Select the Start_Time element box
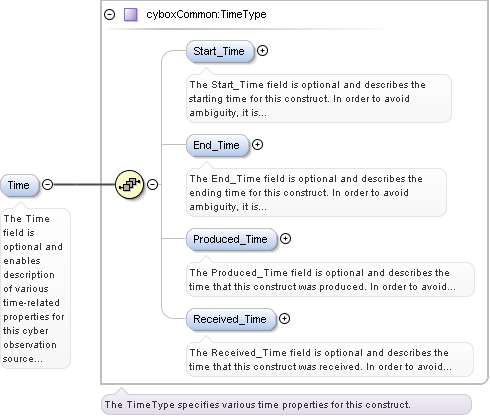The width and height of the screenshot is (490, 418). coord(220,51)
